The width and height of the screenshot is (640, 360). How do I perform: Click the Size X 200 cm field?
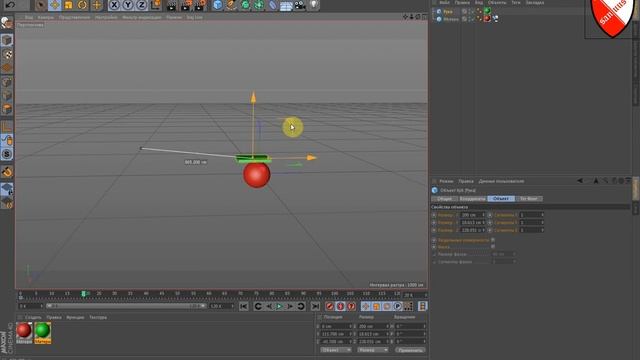click(472, 215)
